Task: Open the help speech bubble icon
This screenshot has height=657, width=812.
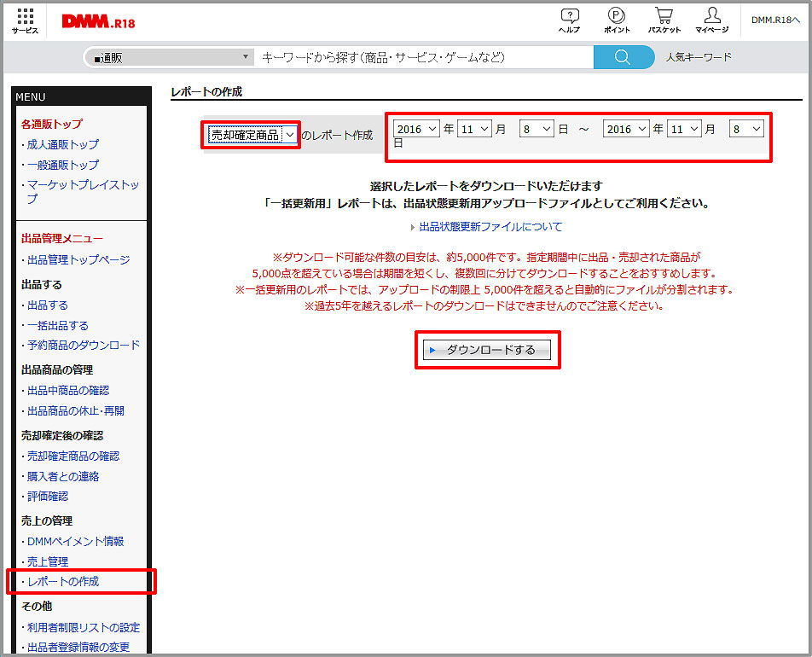Action: pos(569,20)
